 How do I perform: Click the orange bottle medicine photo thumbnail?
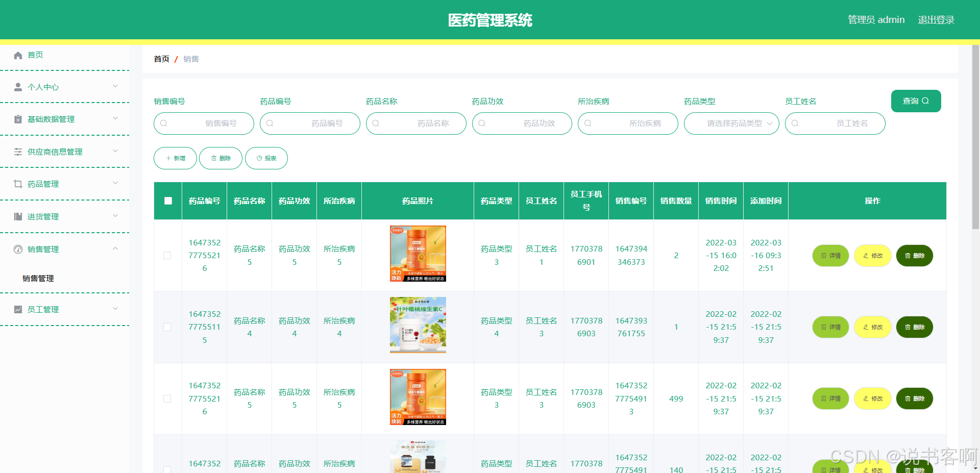418,254
